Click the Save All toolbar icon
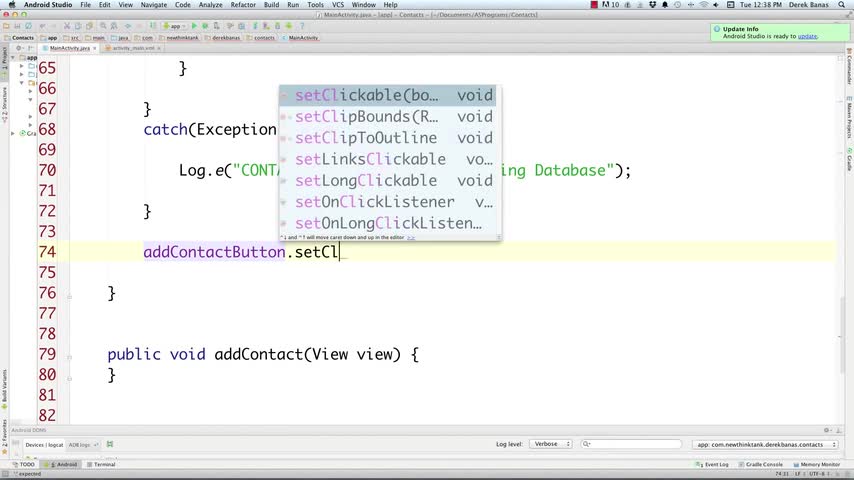The width and height of the screenshot is (854, 480). click(x=17, y=26)
